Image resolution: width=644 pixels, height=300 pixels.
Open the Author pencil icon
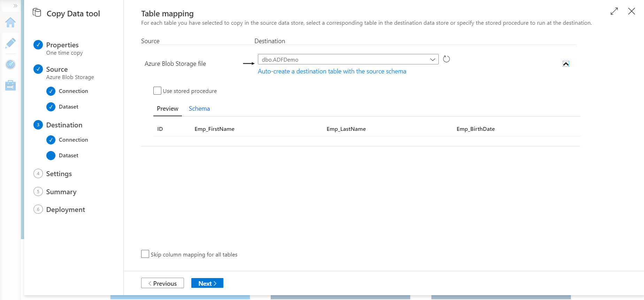10,43
